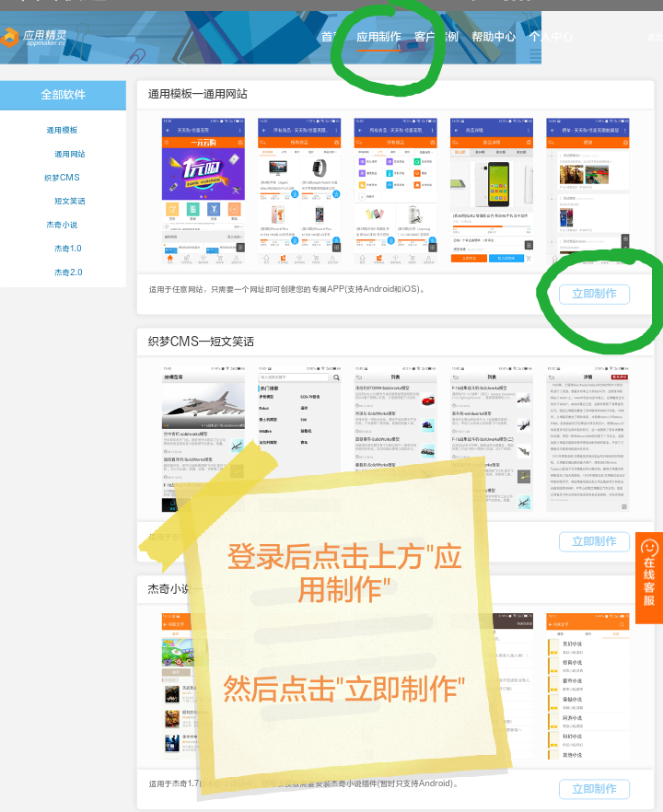
Task: Select the 全部软件 sidebar header
Action: 63,95
